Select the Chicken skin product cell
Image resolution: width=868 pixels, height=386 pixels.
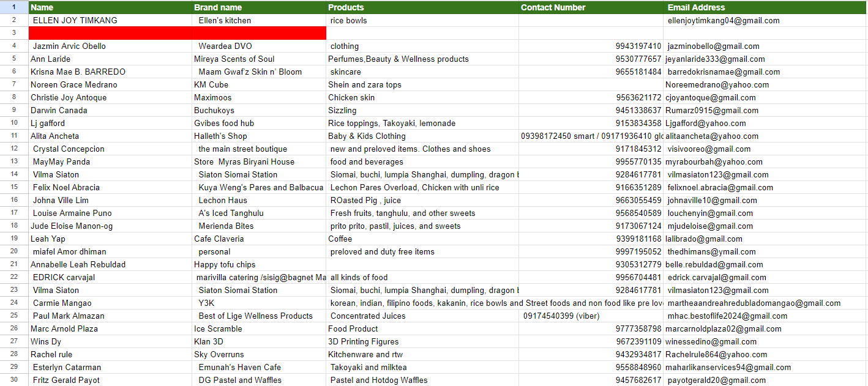[422, 97]
